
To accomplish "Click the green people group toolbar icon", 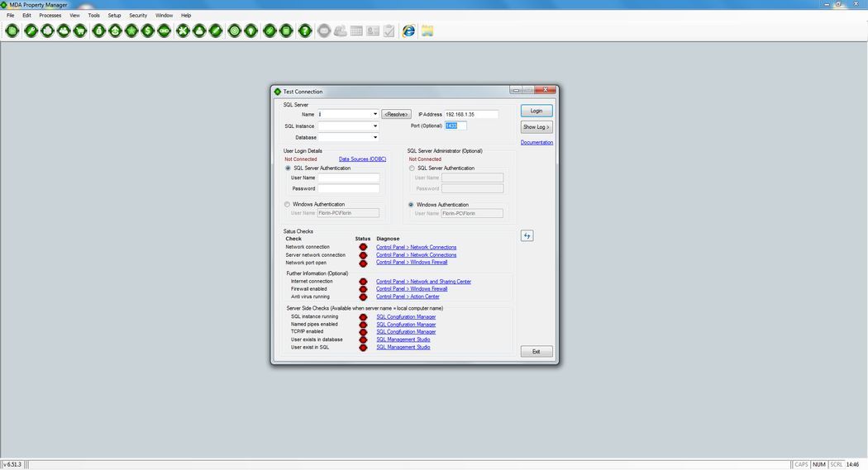I will pos(64,31).
